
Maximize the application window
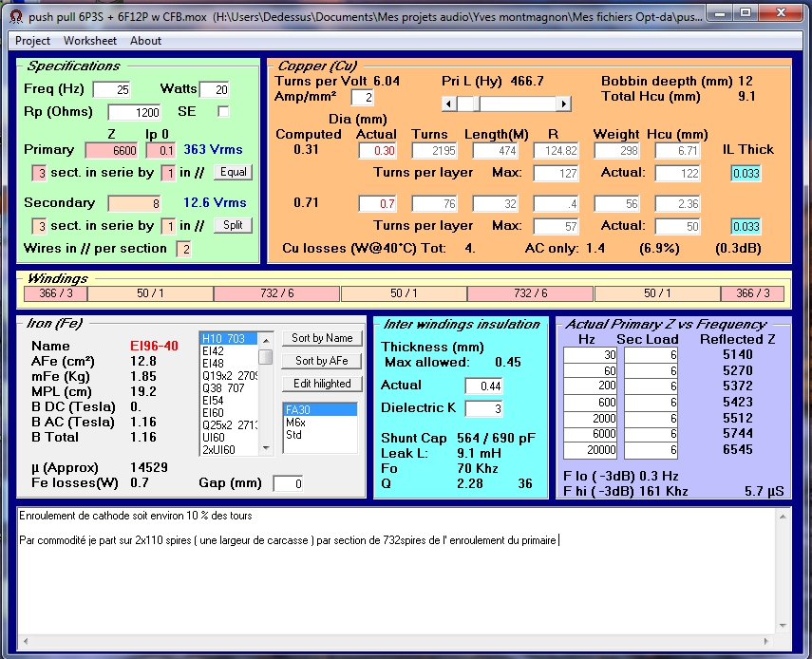click(x=746, y=12)
